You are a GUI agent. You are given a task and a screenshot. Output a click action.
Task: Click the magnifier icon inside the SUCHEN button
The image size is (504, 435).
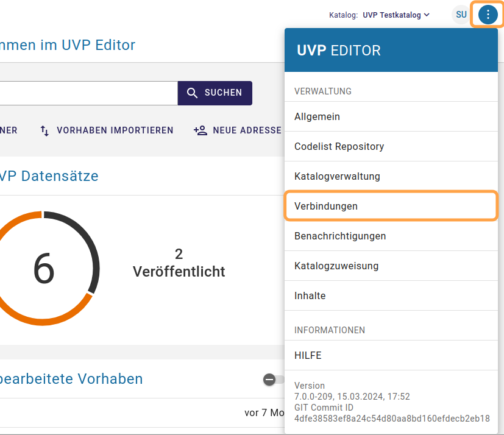coord(193,93)
